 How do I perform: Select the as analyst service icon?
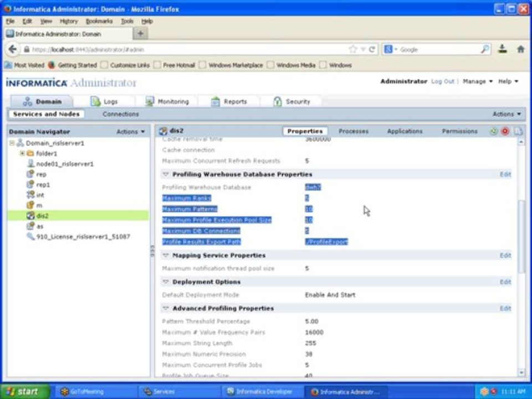(30, 226)
